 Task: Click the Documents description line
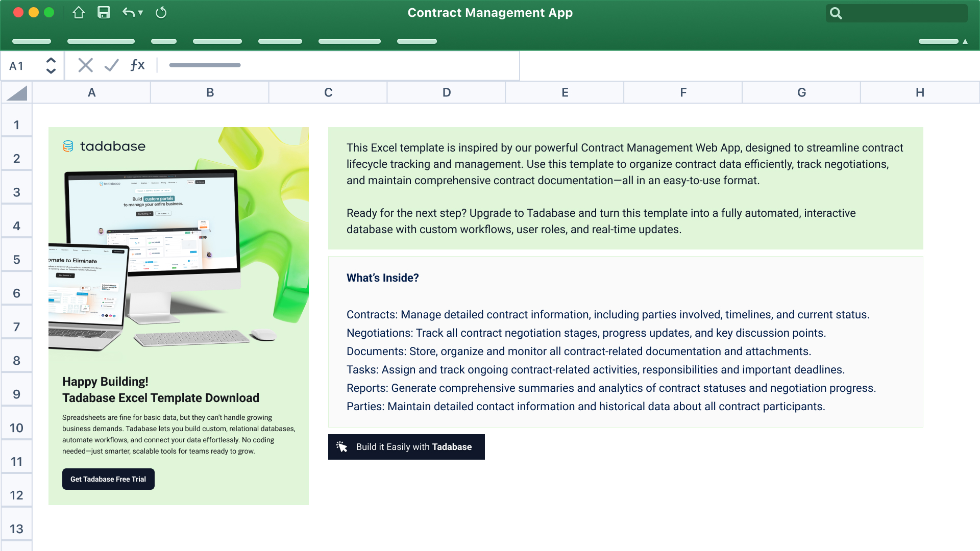tap(579, 352)
